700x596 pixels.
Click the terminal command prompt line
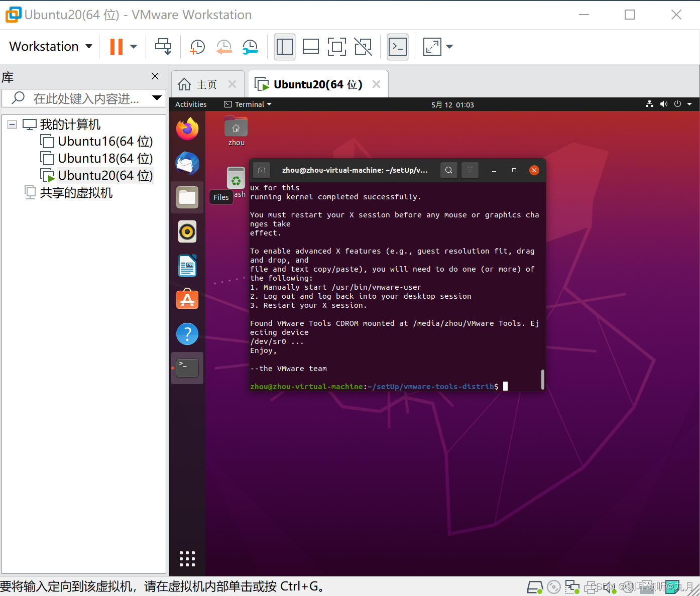click(x=379, y=386)
